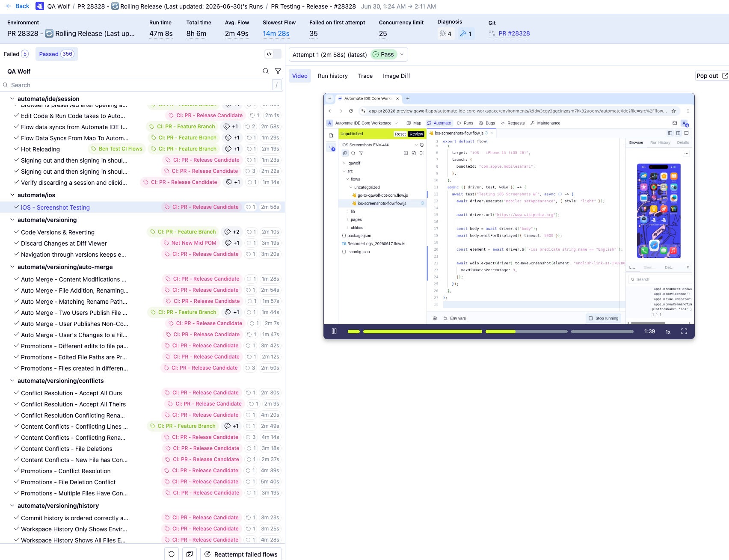Select the iOS - Screenshot Testing flow

(x=55, y=207)
